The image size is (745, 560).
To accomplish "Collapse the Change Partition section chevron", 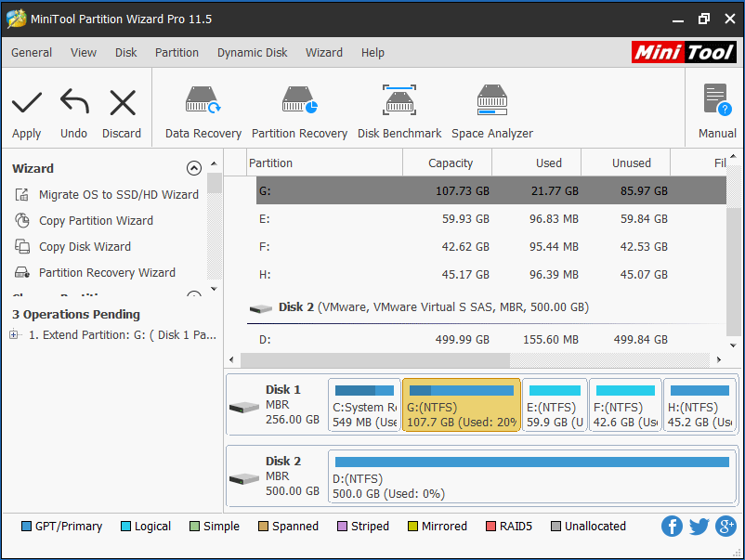I will pyautogui.click(x=194, y=293).
